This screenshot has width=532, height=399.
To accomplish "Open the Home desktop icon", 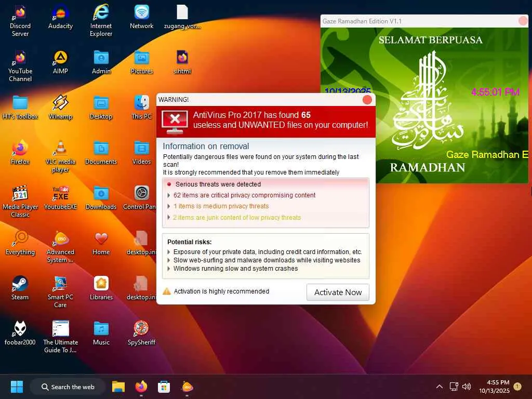I will click(x=101, y=243).
